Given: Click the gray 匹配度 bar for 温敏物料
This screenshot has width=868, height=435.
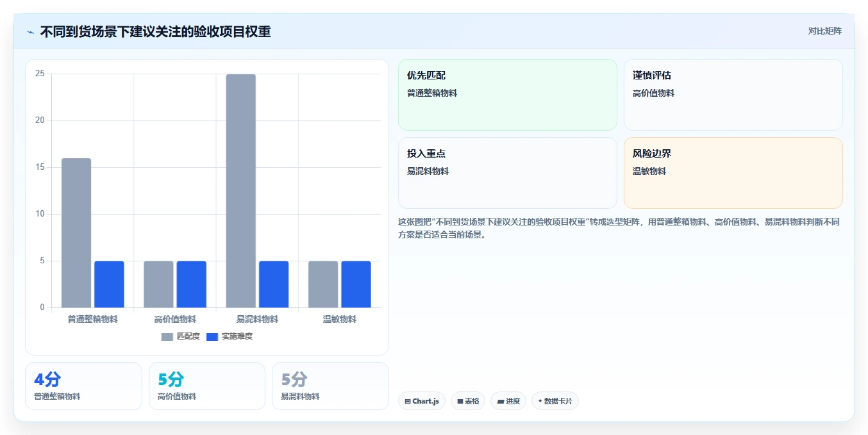Looking at the screenshot, I should 323,284.
